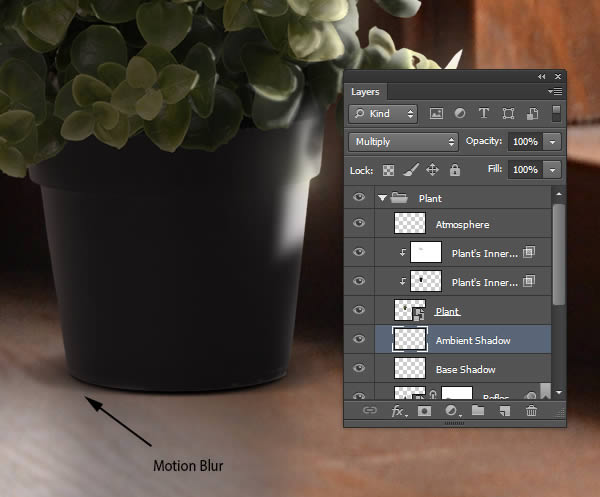Hide the Base Shadow layer

(359, 368)
